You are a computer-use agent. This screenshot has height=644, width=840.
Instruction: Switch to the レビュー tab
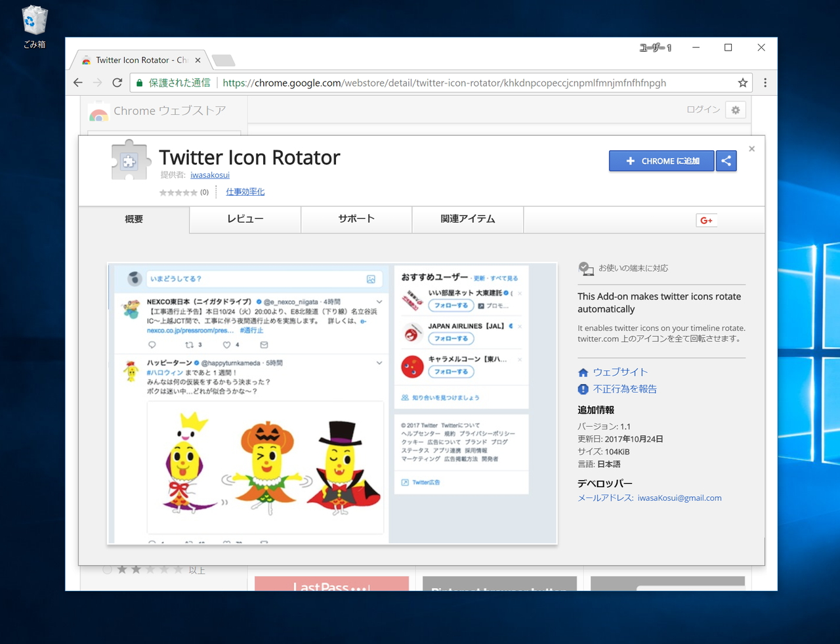pyautogui.click(x=244, y=219)
